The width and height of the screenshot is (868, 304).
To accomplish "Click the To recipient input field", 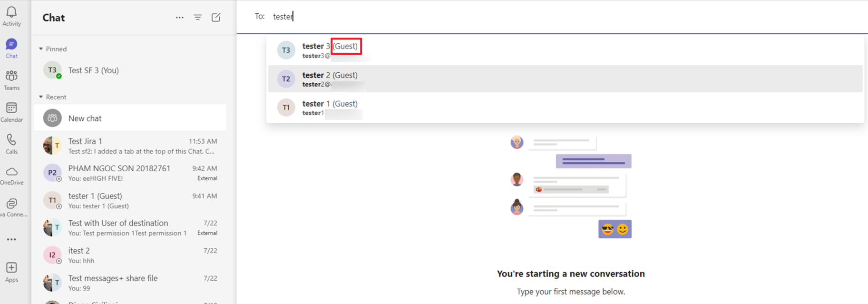I will pyautogui.click(x=566, y=17).
